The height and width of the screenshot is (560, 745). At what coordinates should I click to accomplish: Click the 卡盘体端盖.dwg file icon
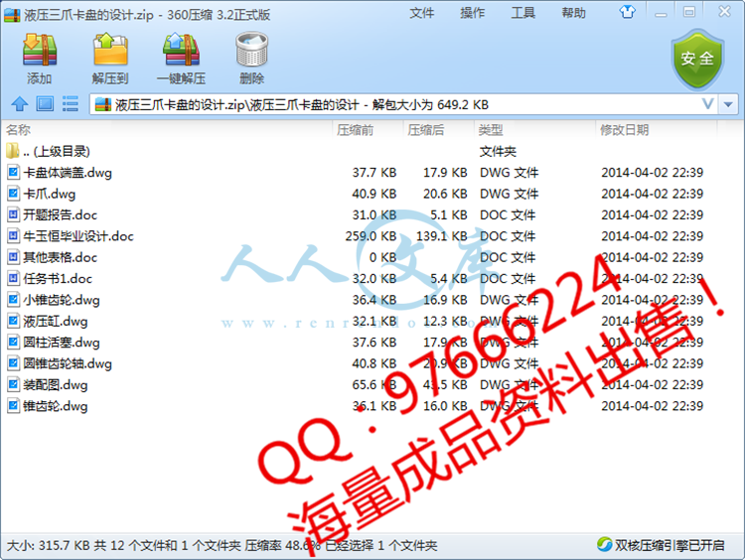[x=13, y=172]
